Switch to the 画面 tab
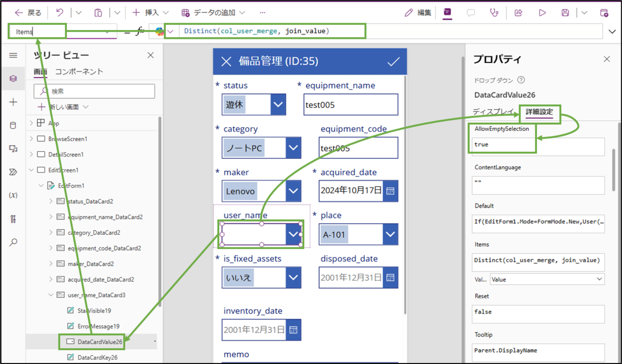The image size is (622, 364). pos(40,71)
